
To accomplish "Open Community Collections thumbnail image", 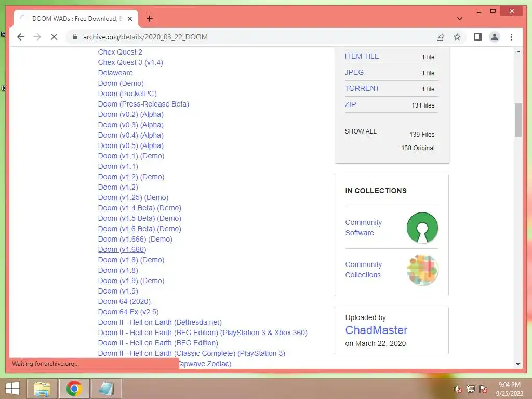I will coord(422,270).
